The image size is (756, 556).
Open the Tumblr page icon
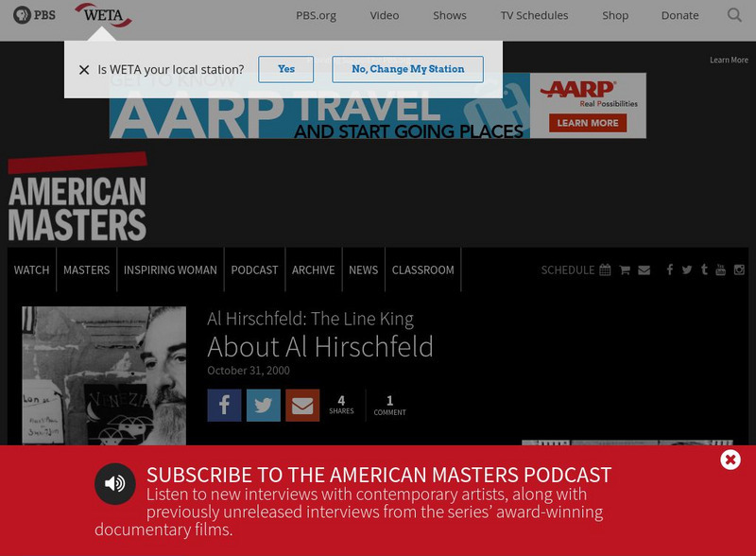coord(704,269)
